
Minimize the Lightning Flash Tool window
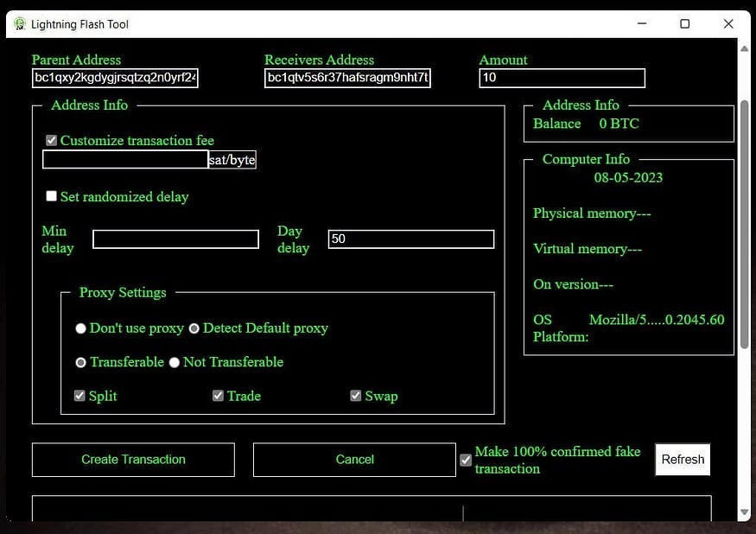click(640, 24)
